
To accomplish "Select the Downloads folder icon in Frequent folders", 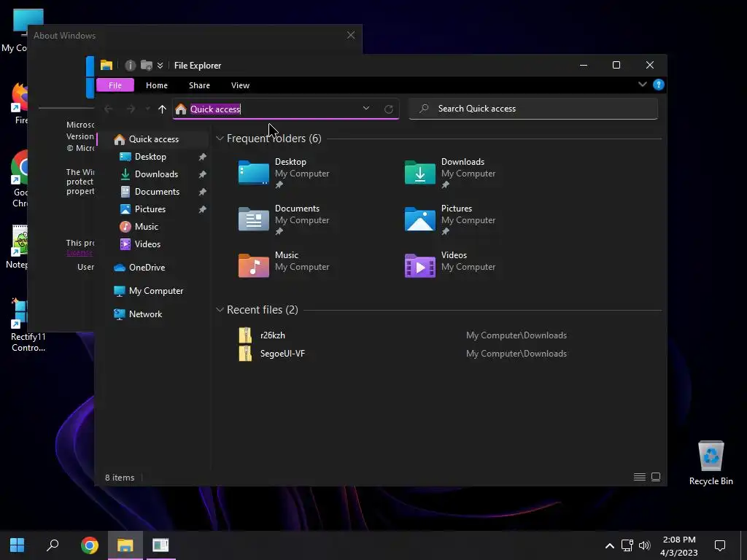I will pyautogui.click(x=419, y=172).
